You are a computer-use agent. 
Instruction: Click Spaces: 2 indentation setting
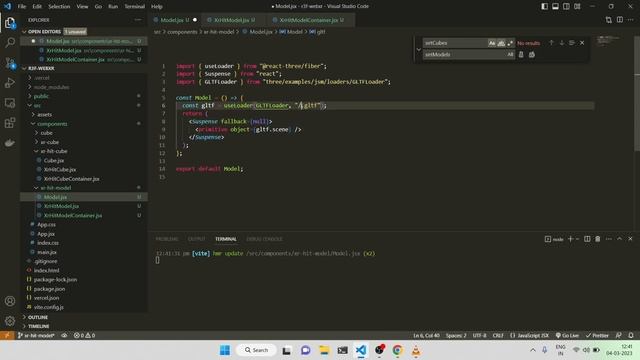456,335
